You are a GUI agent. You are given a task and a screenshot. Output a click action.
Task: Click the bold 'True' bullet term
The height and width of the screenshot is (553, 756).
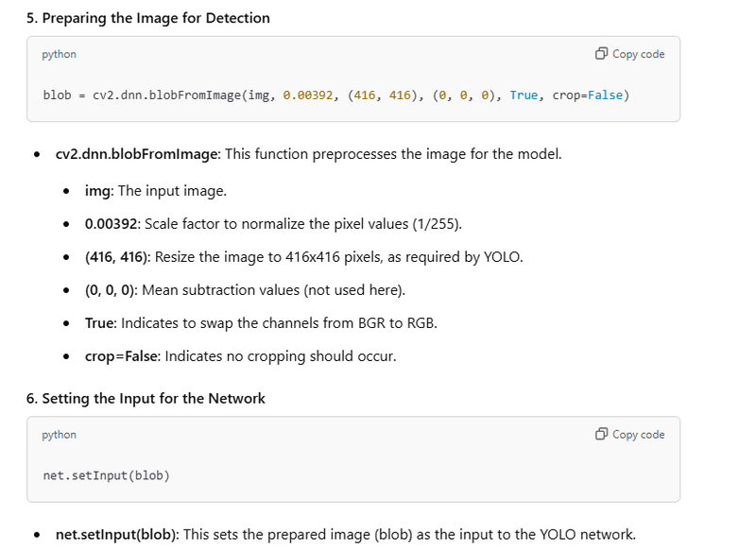click(99, 323)
